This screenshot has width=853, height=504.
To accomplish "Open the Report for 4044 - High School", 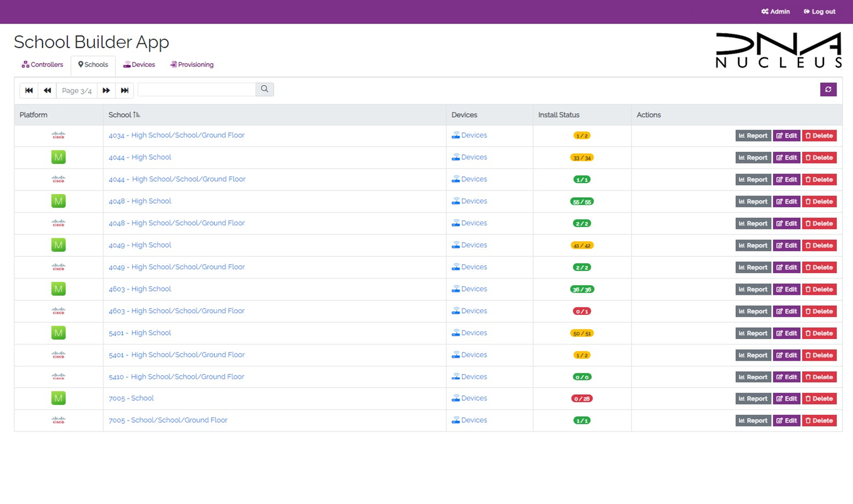I will point(752,157).
